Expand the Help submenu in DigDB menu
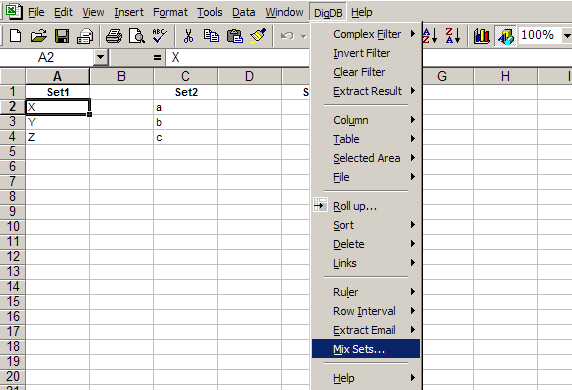Image resolution: width=572 pixels, height=390 pixels. (x=366, y=378)
